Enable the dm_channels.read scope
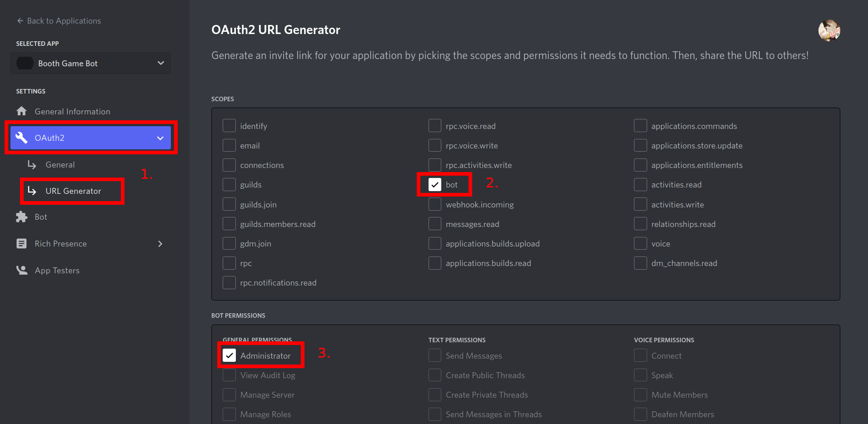The height and width of the screenshot is (424, 868). click(640, 263)
